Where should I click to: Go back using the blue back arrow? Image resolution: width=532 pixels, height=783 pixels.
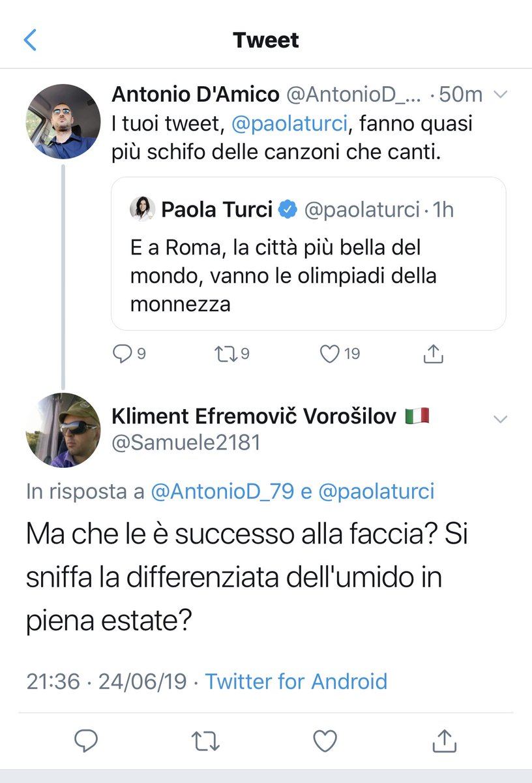coord(30,40)
